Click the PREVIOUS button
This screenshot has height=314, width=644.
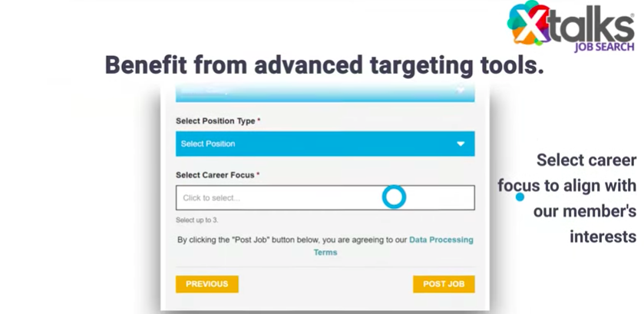click(206, 284)
